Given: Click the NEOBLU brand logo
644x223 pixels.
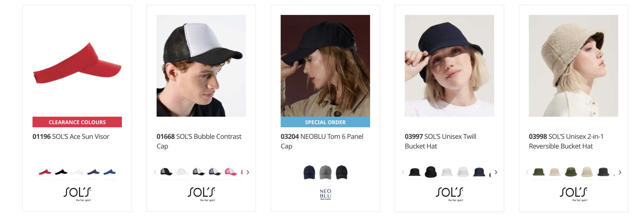Looking at the screenshot, I should tap(325, 194).
